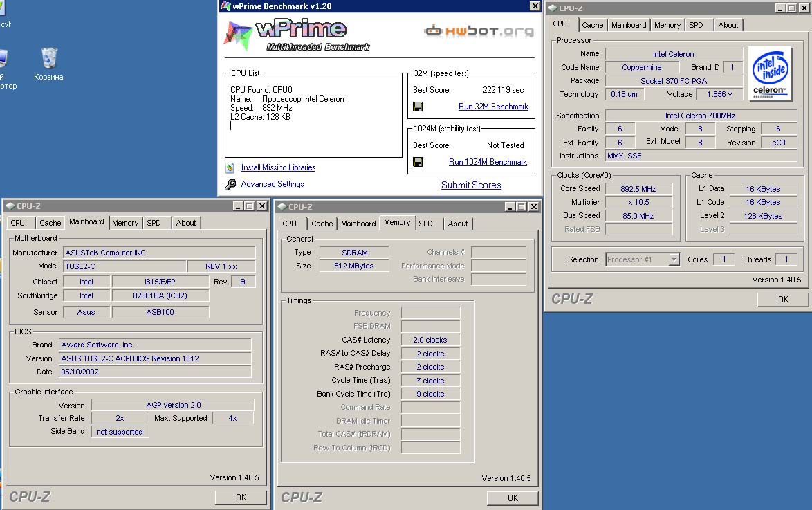The width and height of the screenshot is (812, 510).
Task: Select the Memory tab in Mainboard window
Action: [125, 223]
